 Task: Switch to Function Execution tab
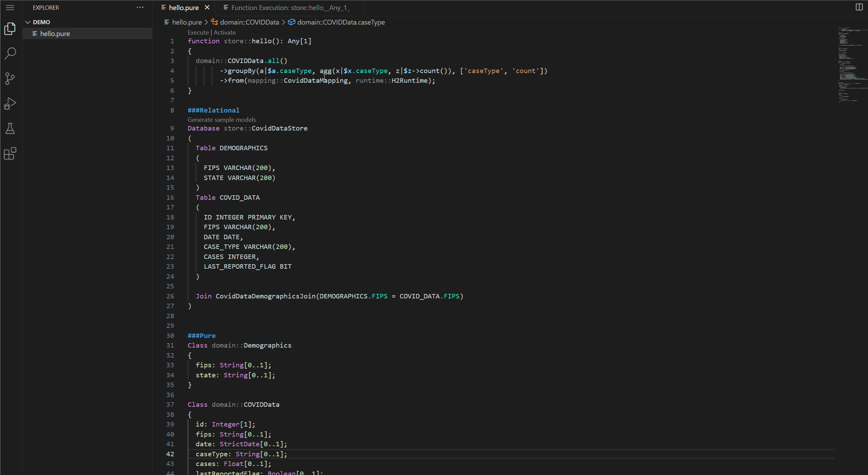click(290, 8)
